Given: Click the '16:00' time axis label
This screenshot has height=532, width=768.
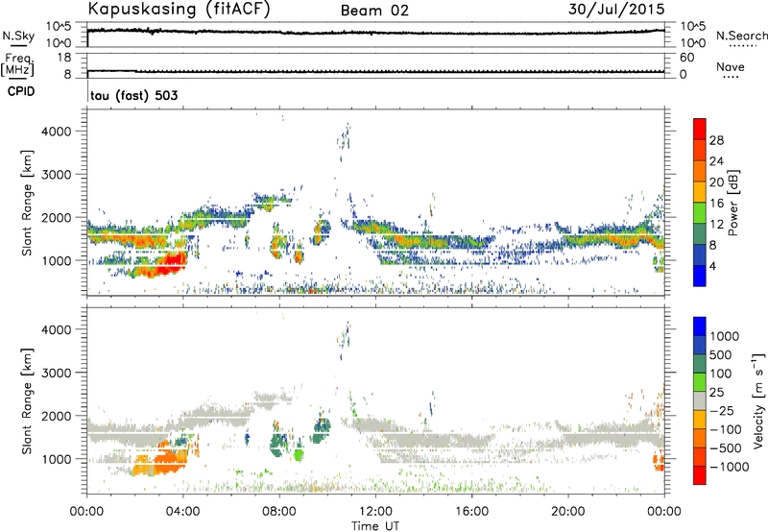Looking at the screenshot, I should [x=471, y=512].
